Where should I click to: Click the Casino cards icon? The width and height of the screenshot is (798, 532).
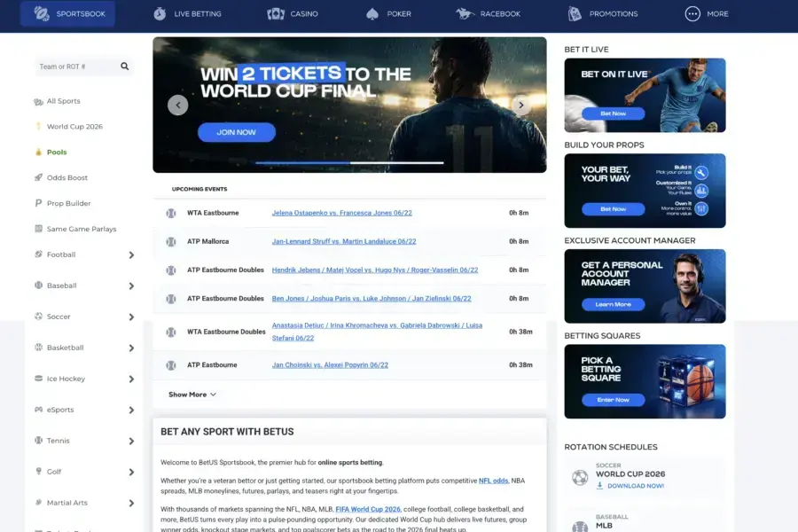(x=276, y=14)
